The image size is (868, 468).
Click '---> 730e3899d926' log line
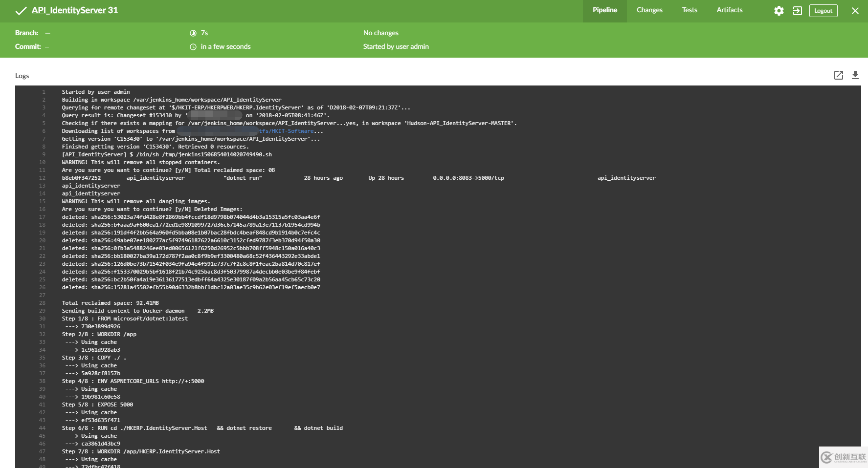tap(92, 326)
